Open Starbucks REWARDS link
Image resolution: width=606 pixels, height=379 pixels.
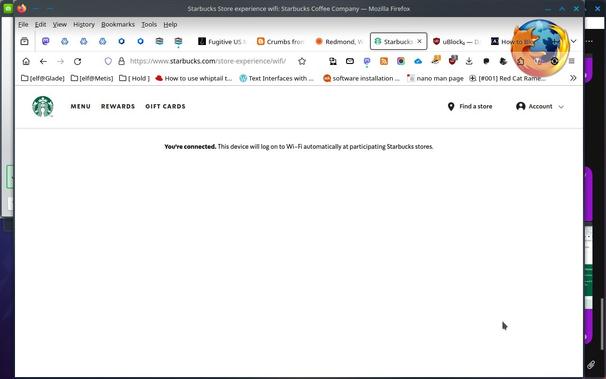tap(118, 106)
